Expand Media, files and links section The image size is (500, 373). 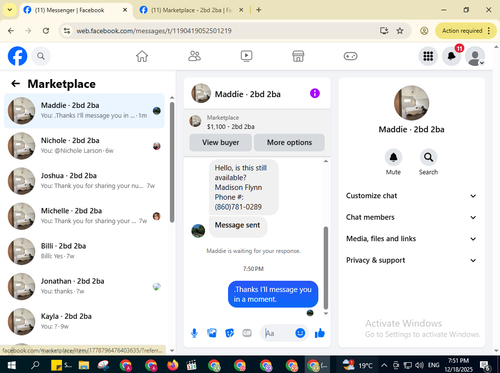[x=411, y=239]
